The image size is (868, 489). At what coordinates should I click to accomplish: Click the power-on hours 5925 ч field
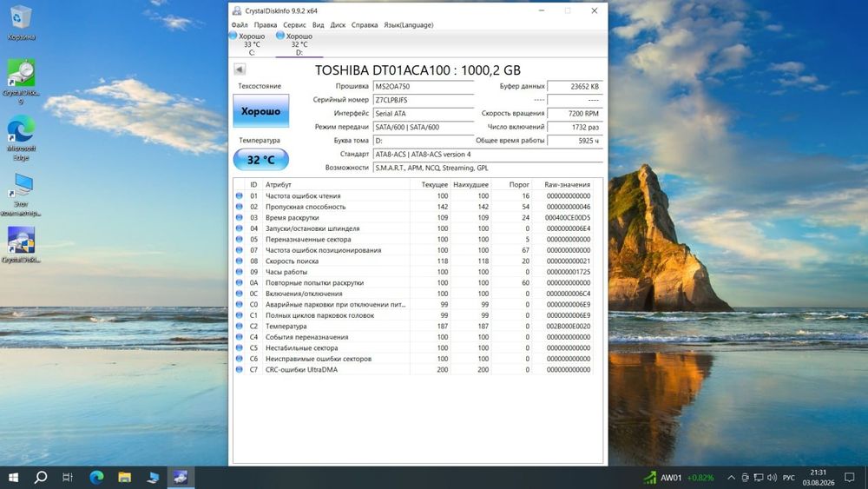(575, 141)
